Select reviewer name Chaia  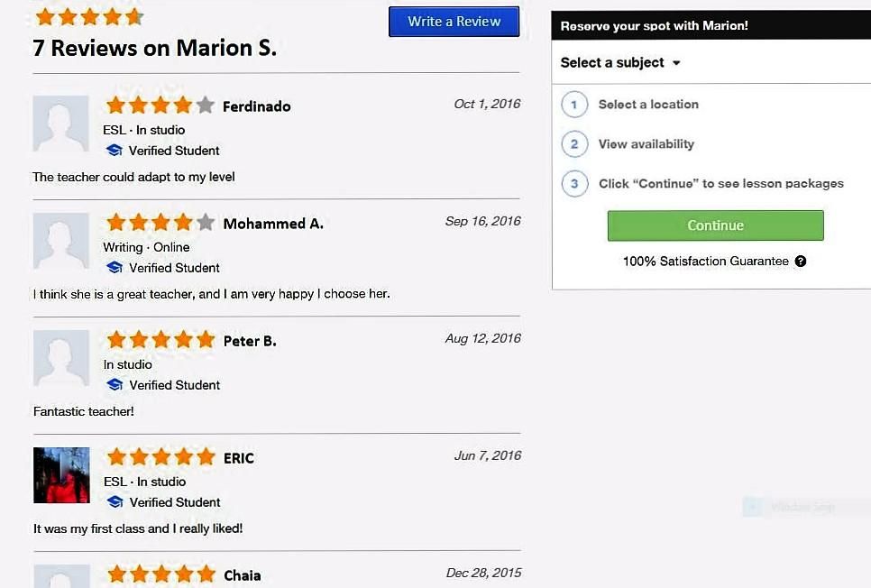click(243, 574)
